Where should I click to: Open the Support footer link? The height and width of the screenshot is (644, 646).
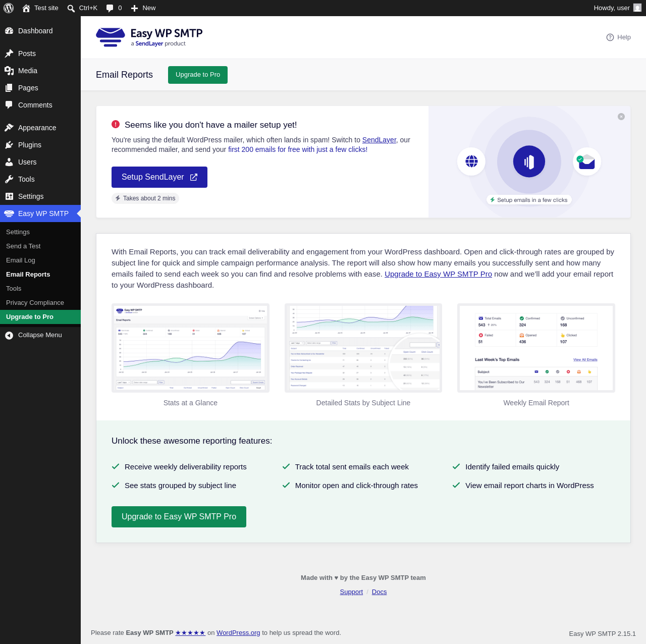[x=351, y=592]
